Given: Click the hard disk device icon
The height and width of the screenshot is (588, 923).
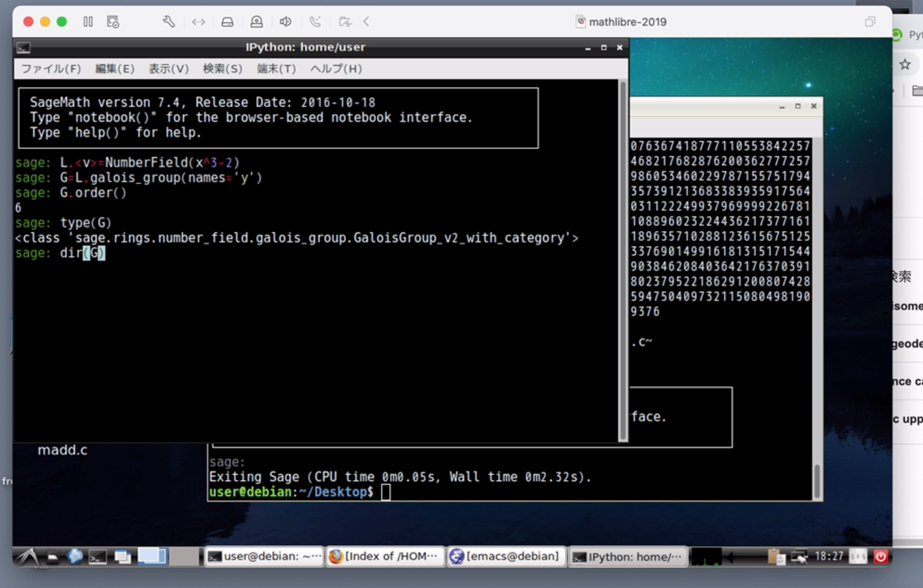Looking at the screenshot, I should click(x=227, y=22).
